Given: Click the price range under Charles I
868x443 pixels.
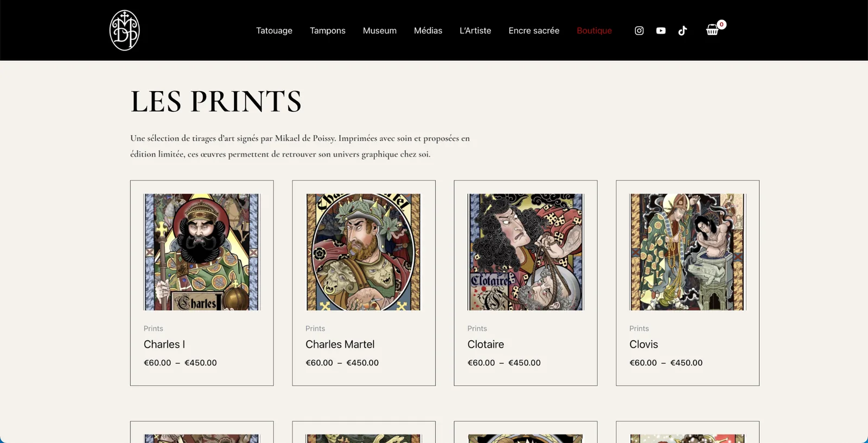Looking at the screenshot, I should (180, 363).
